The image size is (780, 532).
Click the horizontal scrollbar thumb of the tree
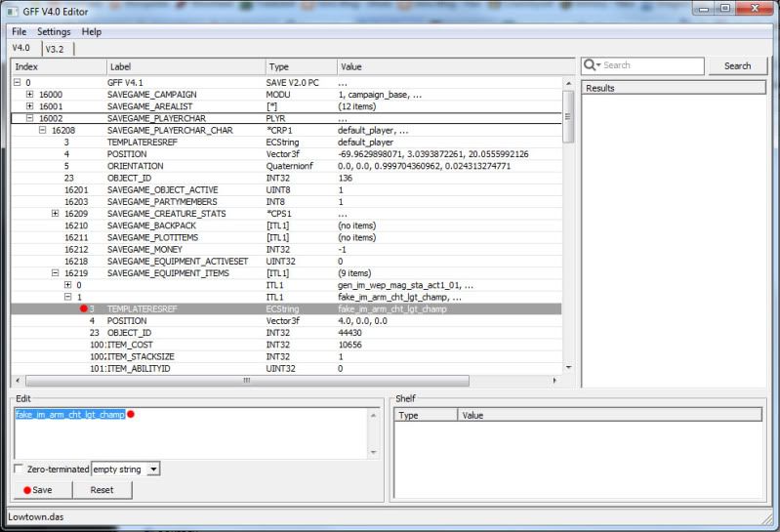click(x=247, y=381)
